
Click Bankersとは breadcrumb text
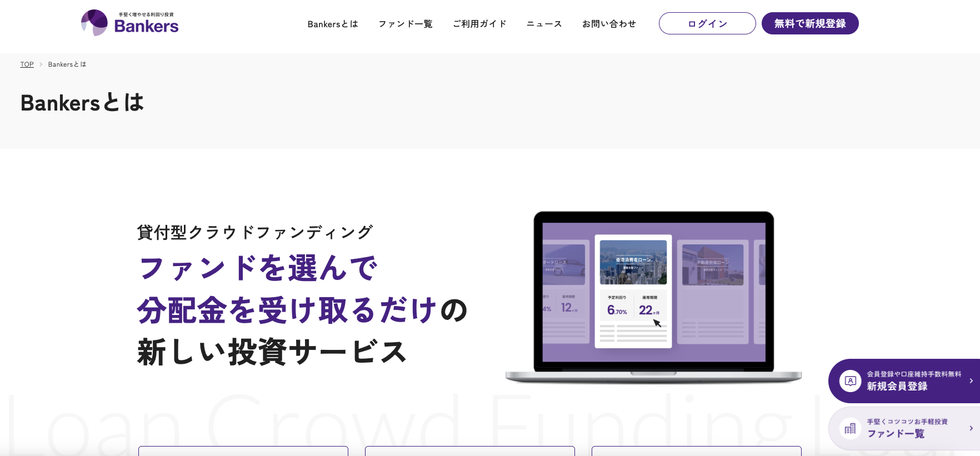tap(67, 64)
